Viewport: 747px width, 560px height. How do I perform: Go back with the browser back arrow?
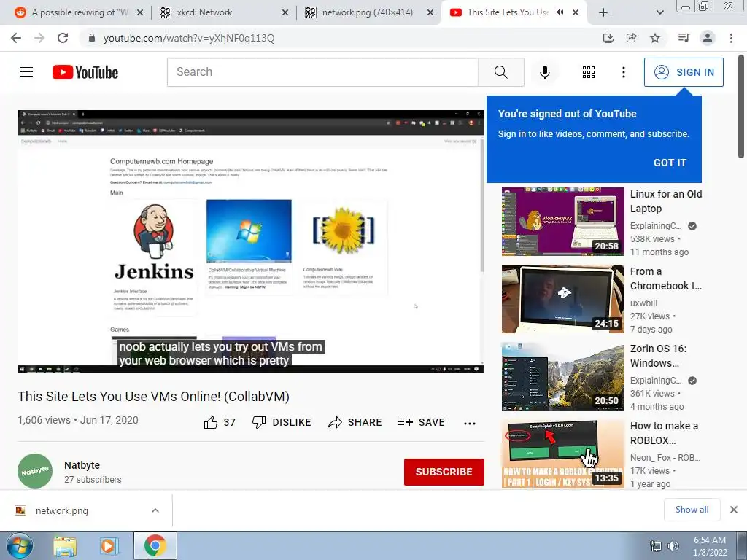[x=16, y=38]
